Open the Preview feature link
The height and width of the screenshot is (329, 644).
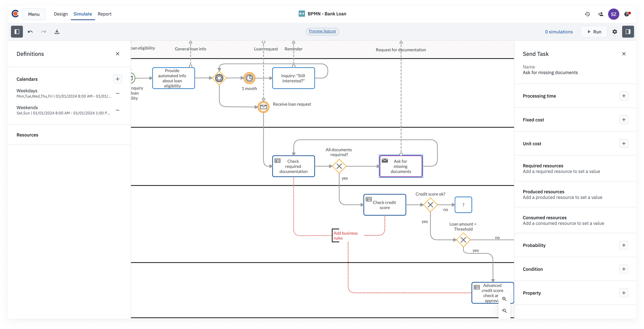(x=322, y=31)
